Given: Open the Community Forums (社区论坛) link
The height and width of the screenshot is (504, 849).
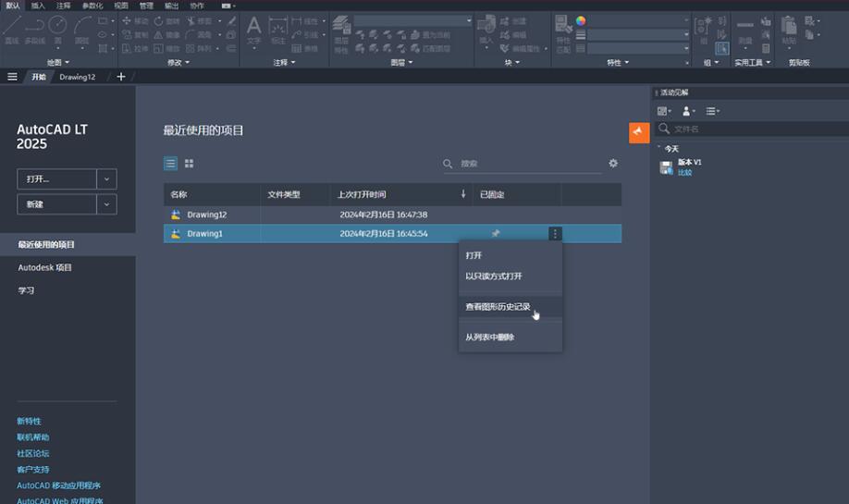Looking at the screenshot, I should coord(33,453).
